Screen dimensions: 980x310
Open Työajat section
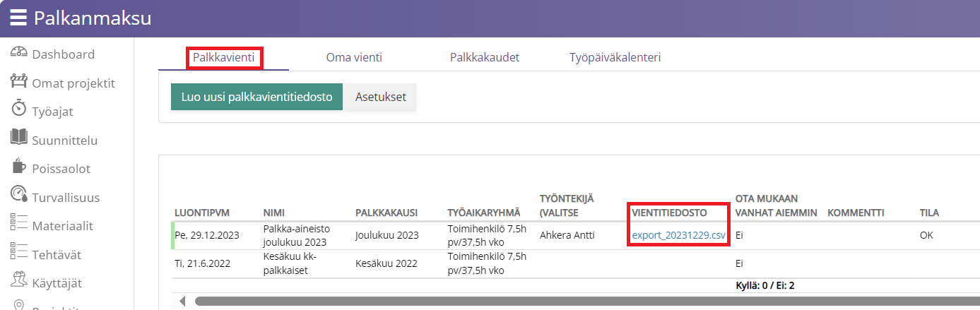[53, 112]
